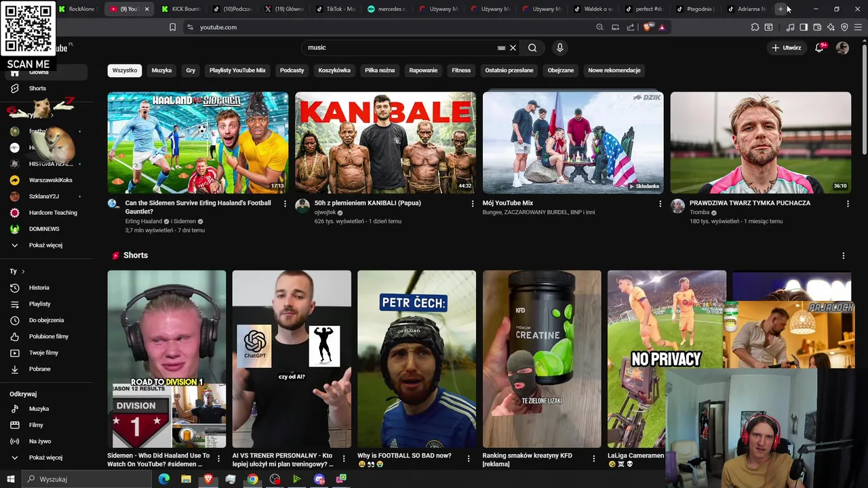The image size is (868, 488).
Task: Open the browser extensions puzzle icon
Action: [x=755, y=27]
